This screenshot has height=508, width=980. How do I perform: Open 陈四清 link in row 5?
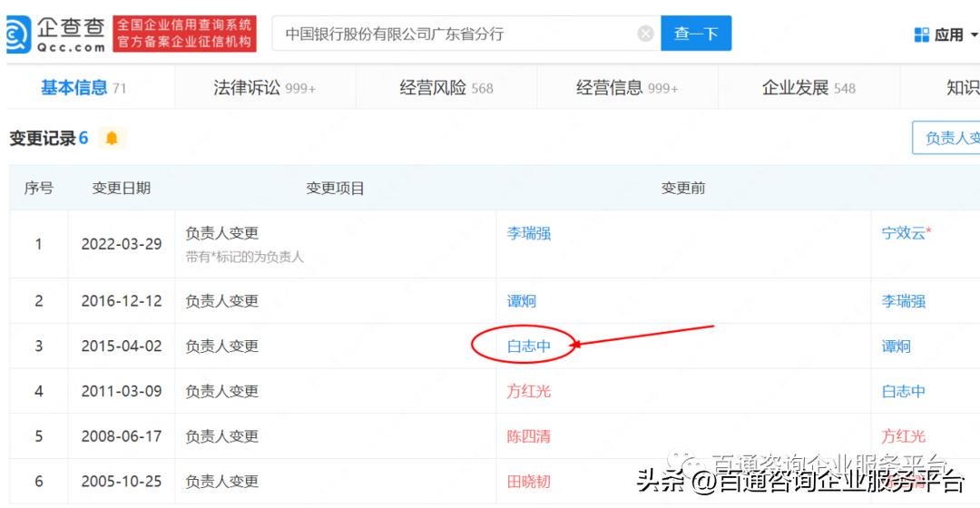[529, 436]
